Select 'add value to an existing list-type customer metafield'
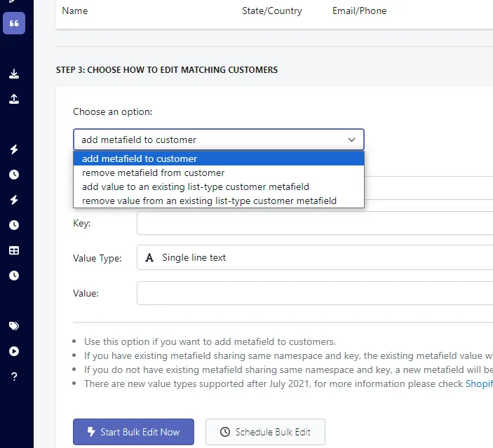493x448 pixels. [x=219, y=186]
